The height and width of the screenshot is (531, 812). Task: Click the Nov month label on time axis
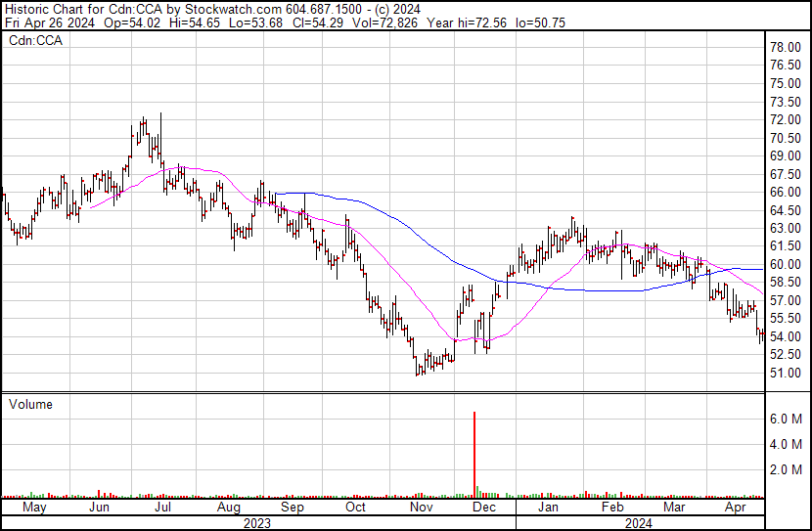pos(421,508)
